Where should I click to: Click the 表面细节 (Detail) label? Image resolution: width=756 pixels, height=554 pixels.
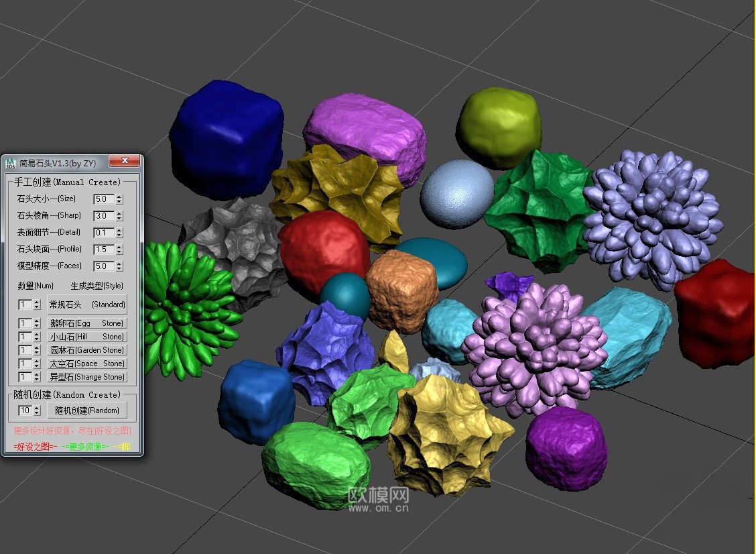(x=49, y=233)
